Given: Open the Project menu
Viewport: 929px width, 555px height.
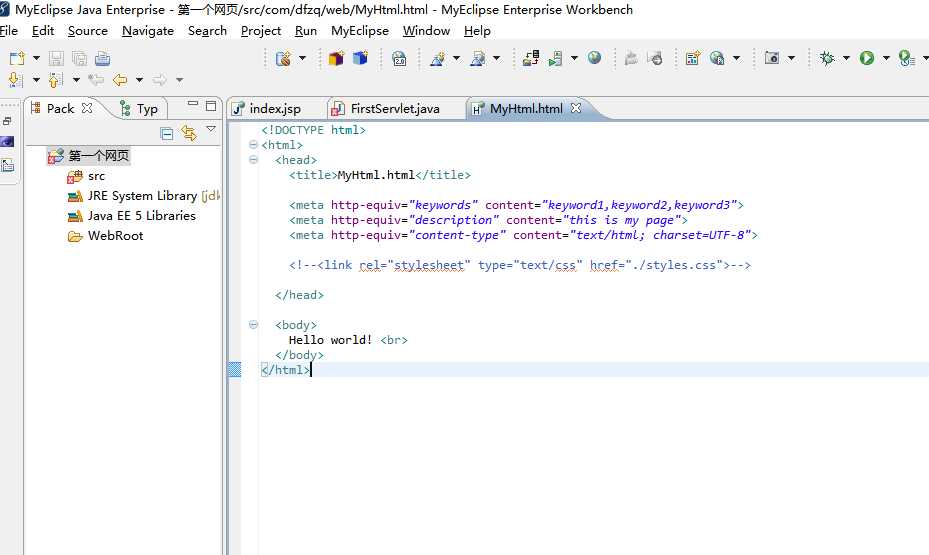Looking at the screenshot, I should tap(261, 31).
